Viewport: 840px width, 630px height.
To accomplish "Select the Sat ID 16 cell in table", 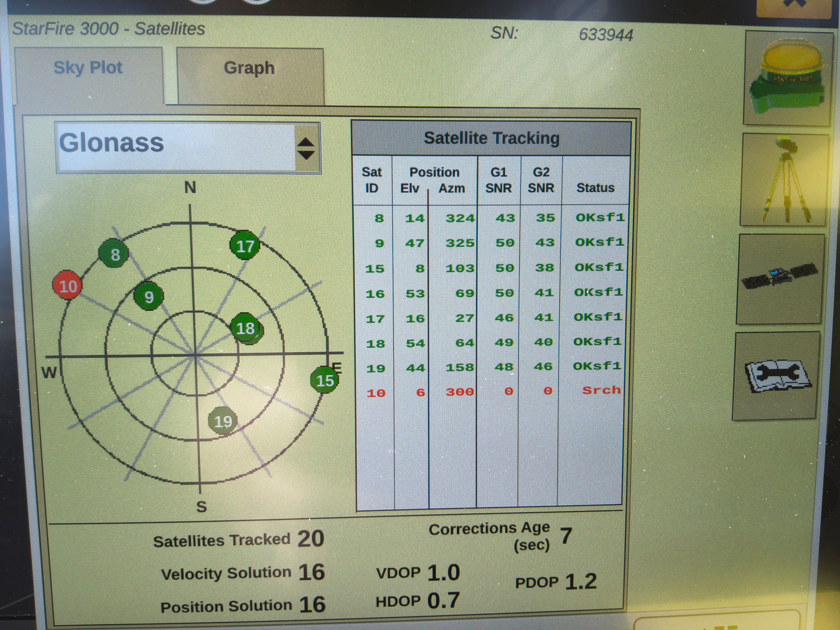I will pyautogui.click(x=375, y=294).
